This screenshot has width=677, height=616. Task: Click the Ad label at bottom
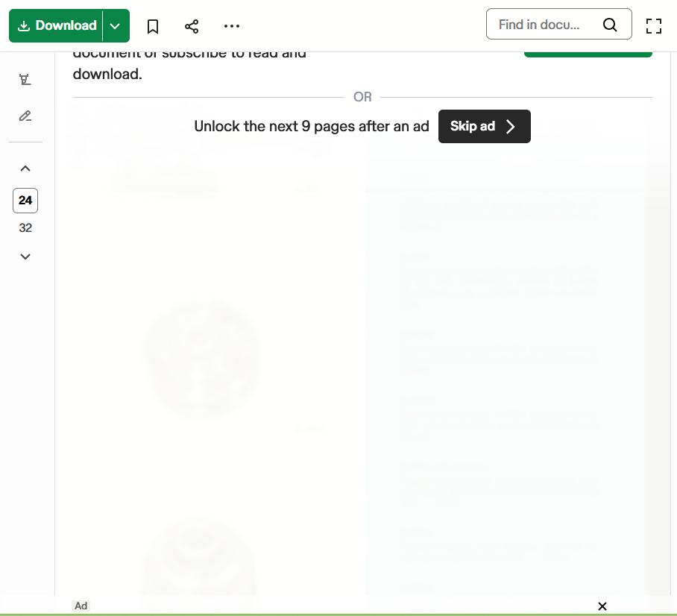point(81,606)
